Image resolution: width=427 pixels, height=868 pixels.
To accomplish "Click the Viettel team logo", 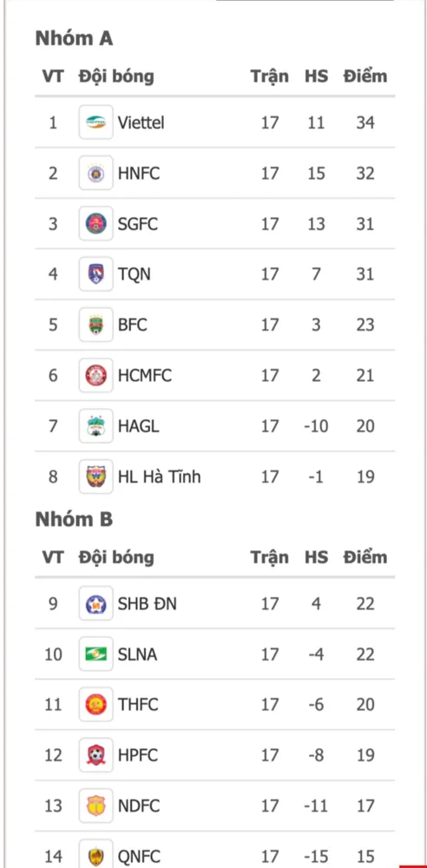I will coord(95,122).
